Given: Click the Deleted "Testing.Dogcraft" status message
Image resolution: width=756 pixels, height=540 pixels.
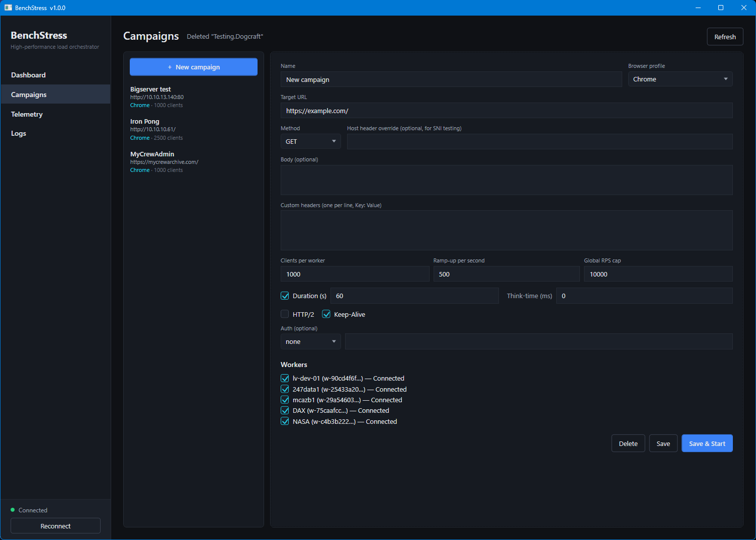Looking at the screenshot, I should (x=225, y=37).
